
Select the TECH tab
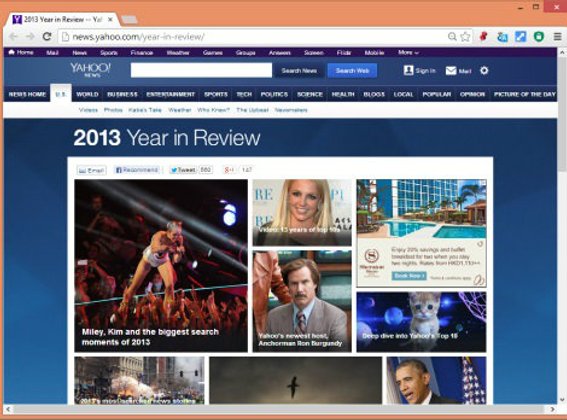(x=244, y=94)
